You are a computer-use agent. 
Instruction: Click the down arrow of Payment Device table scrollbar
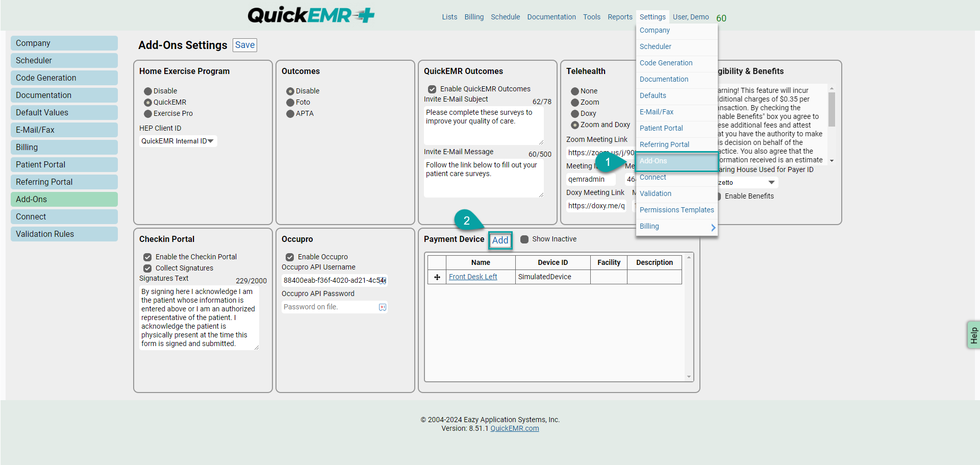click(689, 377)
